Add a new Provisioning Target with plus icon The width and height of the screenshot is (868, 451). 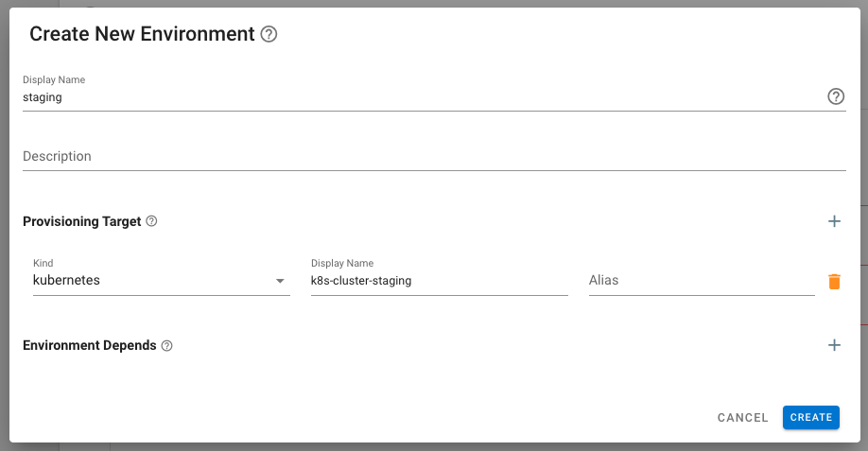click(834, 221)
